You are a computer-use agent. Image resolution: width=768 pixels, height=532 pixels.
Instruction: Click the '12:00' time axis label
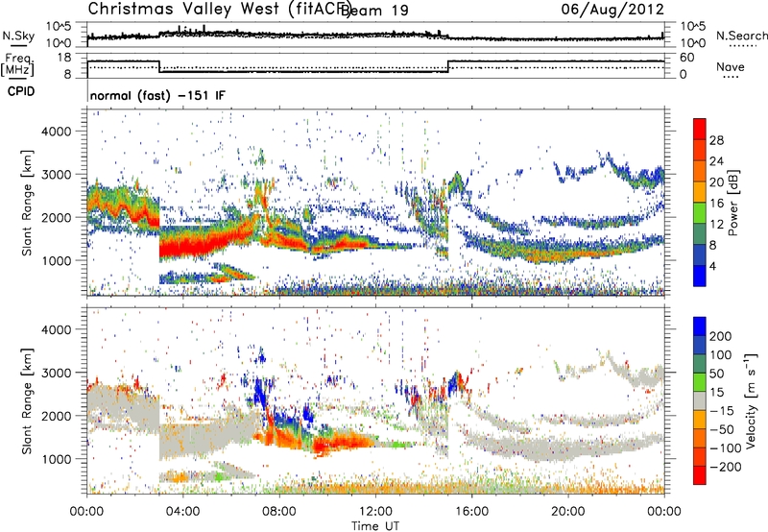(x=375, y=512)
